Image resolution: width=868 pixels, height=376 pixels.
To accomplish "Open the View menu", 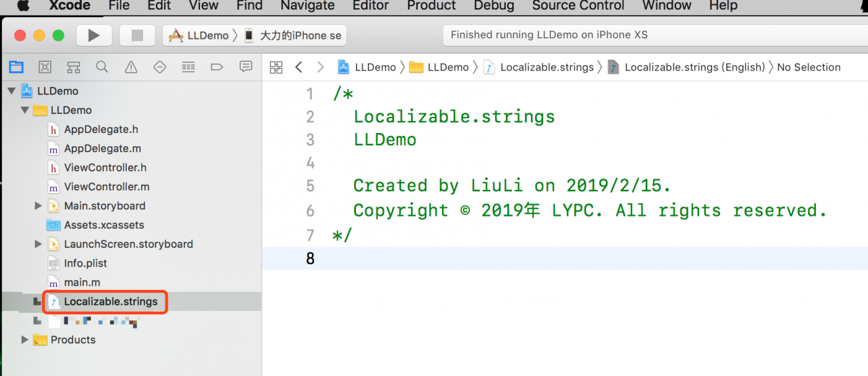I will pyautogui.click(x=203, y=5).
